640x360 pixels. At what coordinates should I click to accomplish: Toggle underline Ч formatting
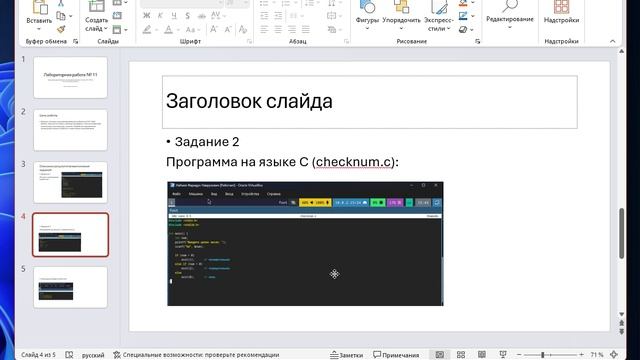point(174,16)
